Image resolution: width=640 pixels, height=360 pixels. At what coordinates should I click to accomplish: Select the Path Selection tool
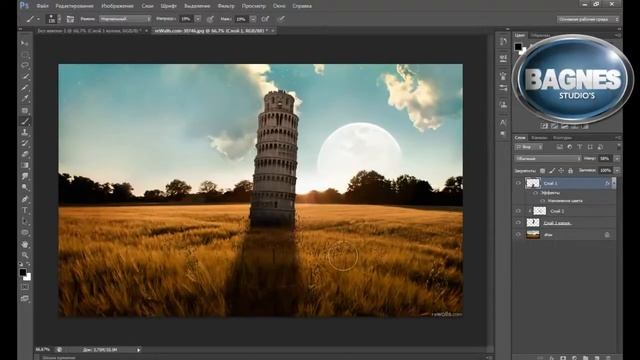click(x=25, y=222)
